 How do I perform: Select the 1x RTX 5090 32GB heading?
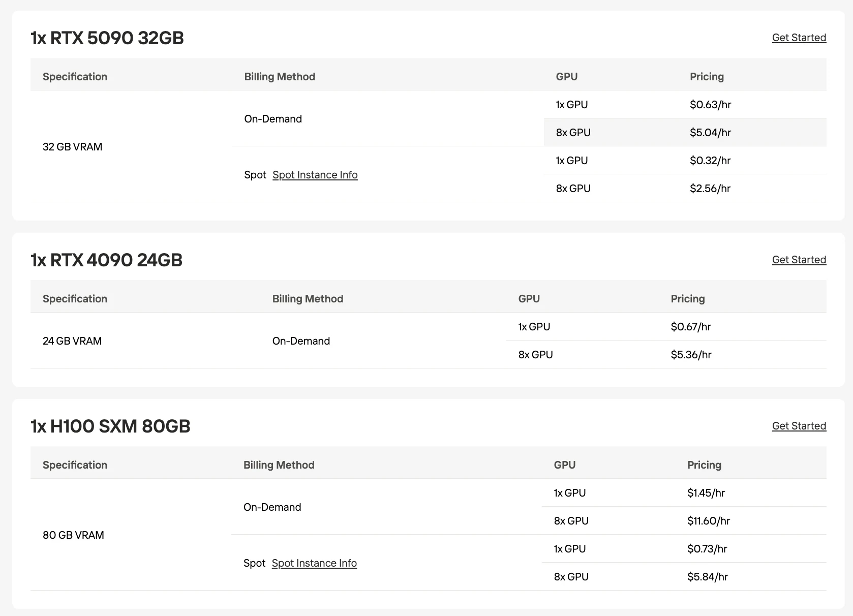coord(107,38)
